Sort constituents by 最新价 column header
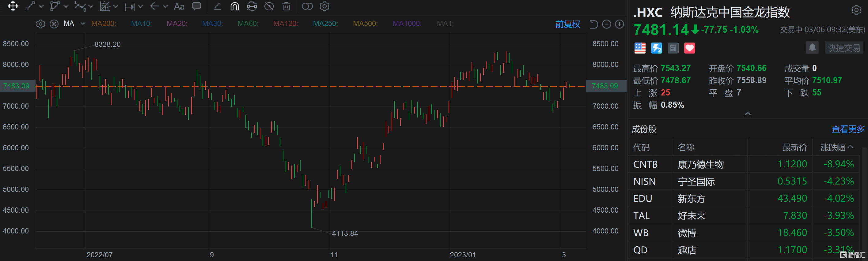The height and width of the screenshot is (261, 868). point(794,147)
